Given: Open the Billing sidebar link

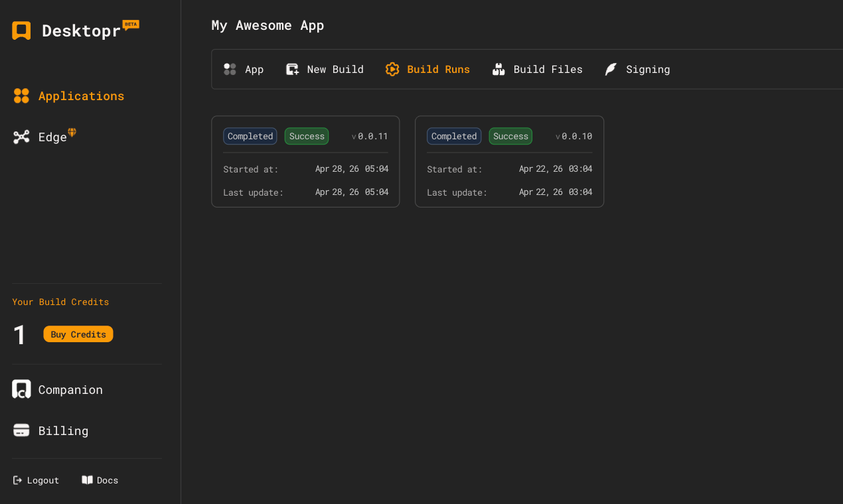Looking at the screenshot, I should 63,431.
